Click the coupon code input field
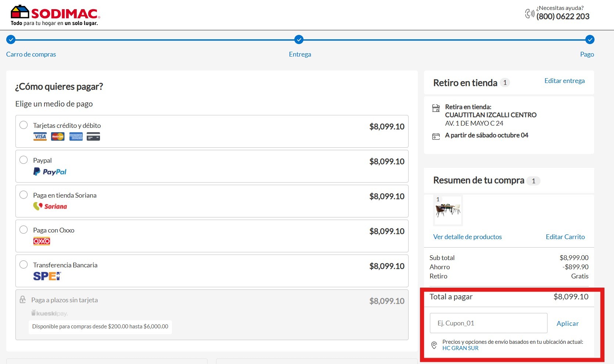Viewport: 614px width, 364px height. click(488, 323)
